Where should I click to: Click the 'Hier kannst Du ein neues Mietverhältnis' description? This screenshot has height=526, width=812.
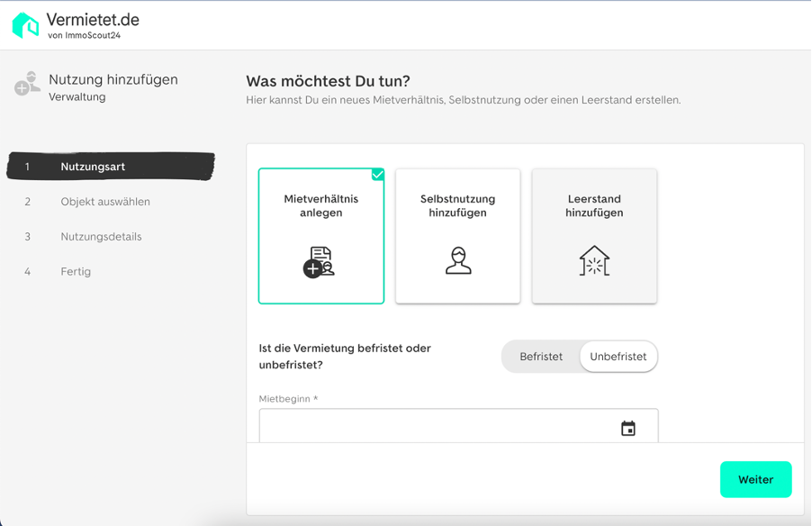[x=464, y=100]
